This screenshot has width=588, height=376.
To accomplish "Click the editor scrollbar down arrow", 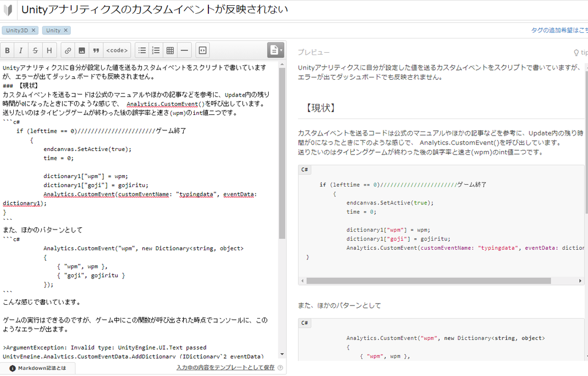I will [x=282, y=354].
